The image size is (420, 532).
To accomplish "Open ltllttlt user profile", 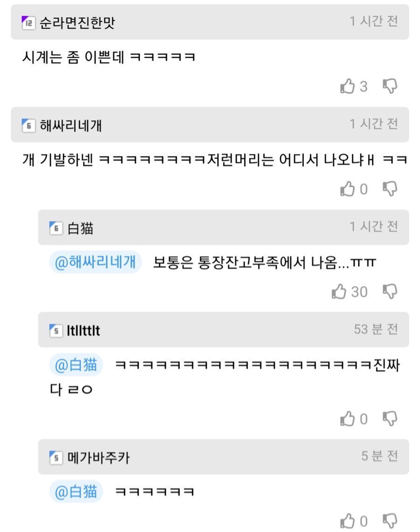I will point(84,331).
